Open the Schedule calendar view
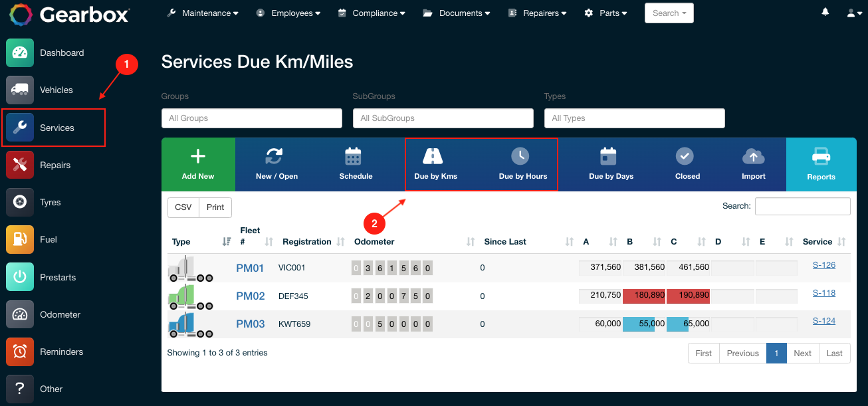The height and width of the screenshot is (406, 868). click(356, 164)
